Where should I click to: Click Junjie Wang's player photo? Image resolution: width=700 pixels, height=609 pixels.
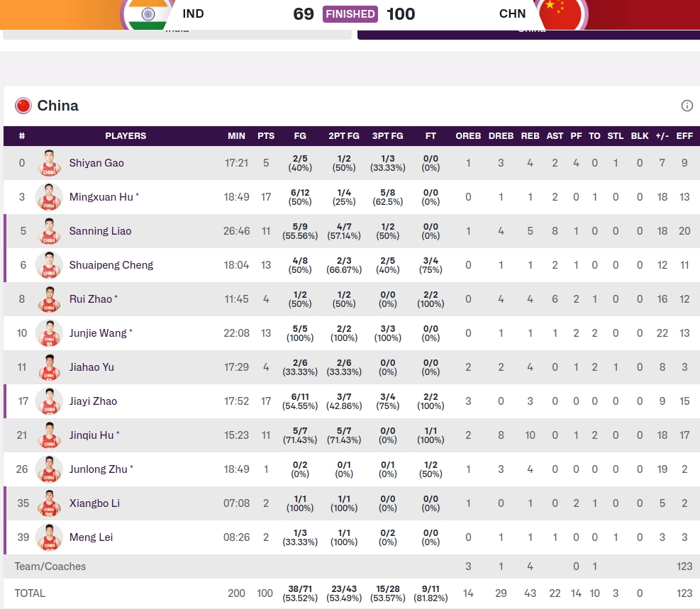[49, 333]
